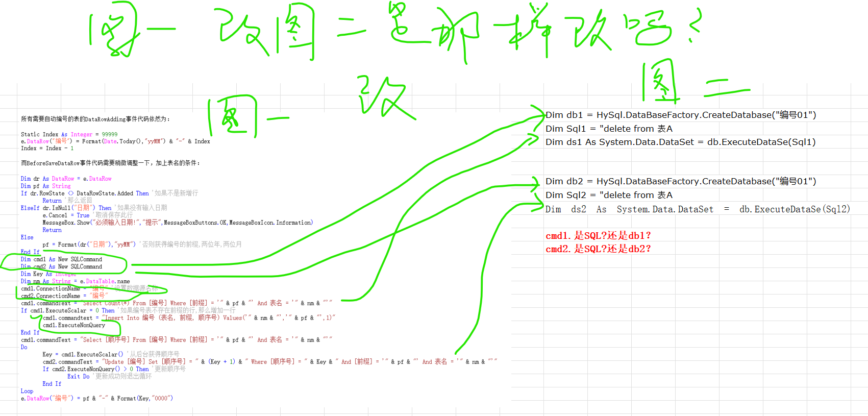Click the 'Dim ds1 As System.Data.DataSet' line
The image size is (868, 416).
coord(680,142)
